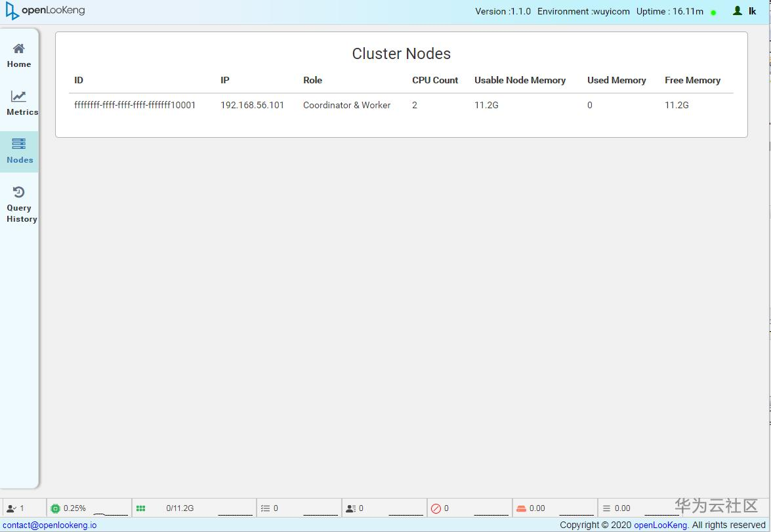771x532 pixels.
Task: Click the user profile icon next to lk
Action: [737, 10]
